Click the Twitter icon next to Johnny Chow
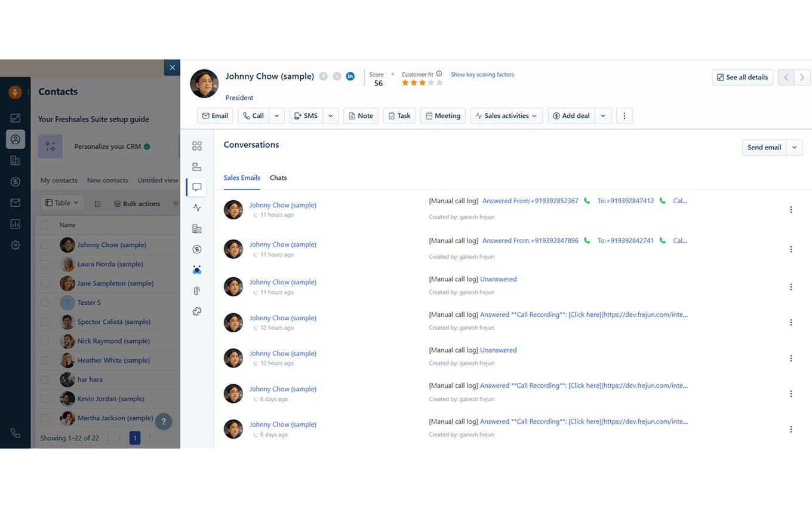 (337, 76)
